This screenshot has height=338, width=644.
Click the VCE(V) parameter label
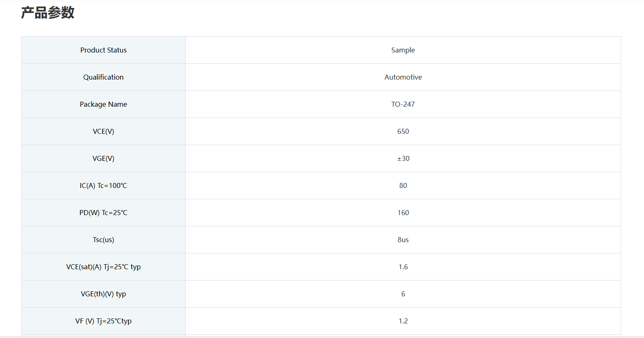(103, 131)
